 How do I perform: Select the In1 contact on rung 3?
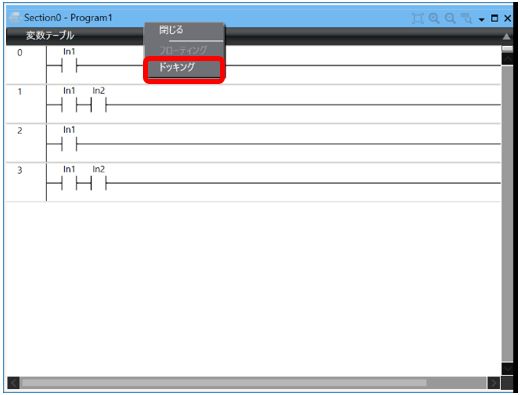(69, 183)
